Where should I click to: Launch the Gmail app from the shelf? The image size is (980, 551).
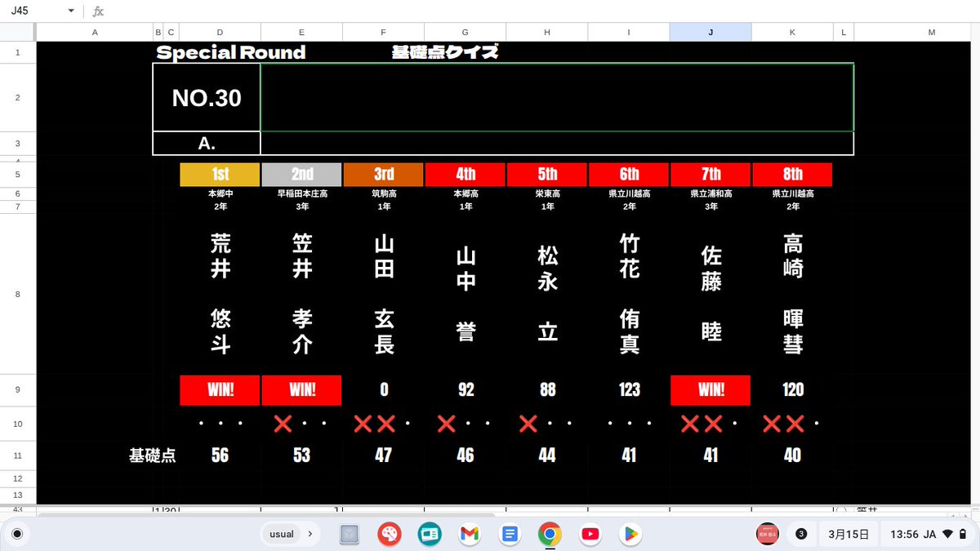pyautogui.click(x=469, y=534)
